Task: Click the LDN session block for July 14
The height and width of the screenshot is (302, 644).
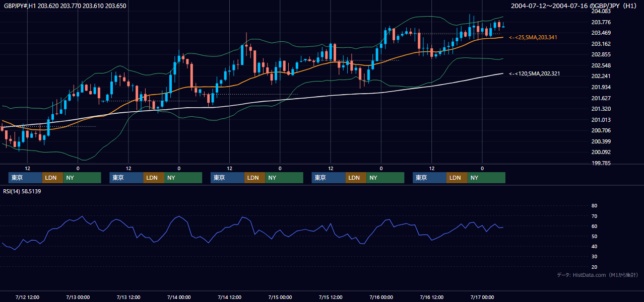Action: [x=255, y=178]
